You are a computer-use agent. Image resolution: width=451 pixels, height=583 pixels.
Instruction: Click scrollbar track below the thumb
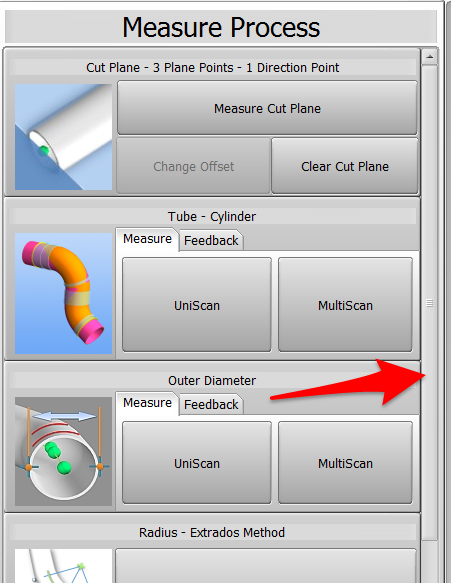(x=430, y=561)
